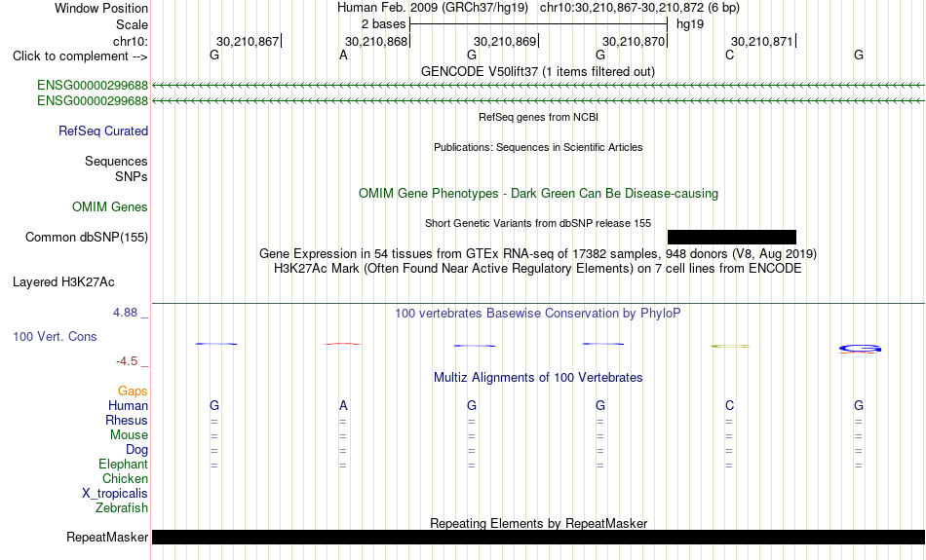Click base A in the Human alignment row
926x560 pixels.
coord(343,405)
